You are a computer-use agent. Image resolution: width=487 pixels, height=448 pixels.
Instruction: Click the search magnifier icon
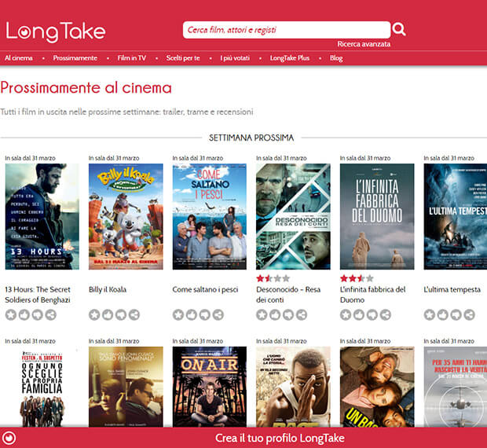pos(399,29)
